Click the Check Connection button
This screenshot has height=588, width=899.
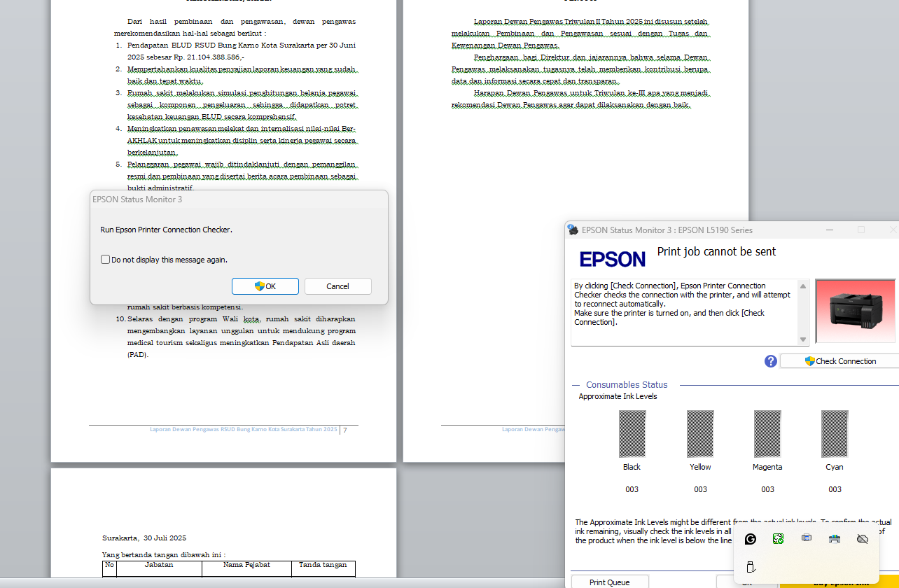click(x=839, y=361)
